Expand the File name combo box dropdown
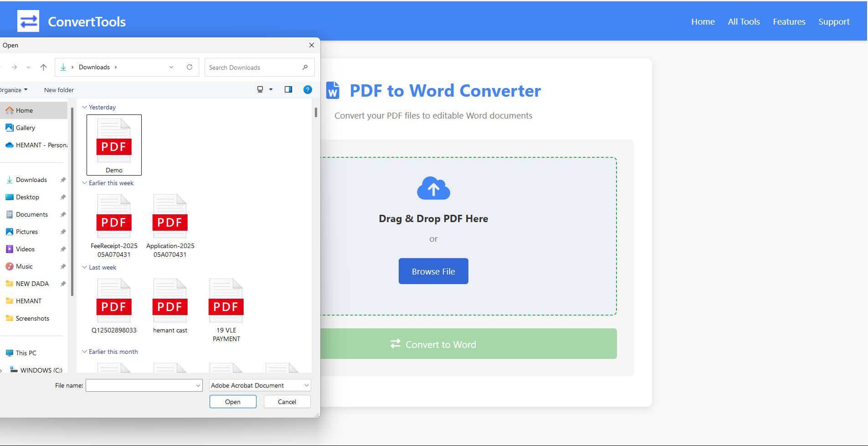Image resolution: width=868 pixels, height=446 pixels. click(198, 385)
